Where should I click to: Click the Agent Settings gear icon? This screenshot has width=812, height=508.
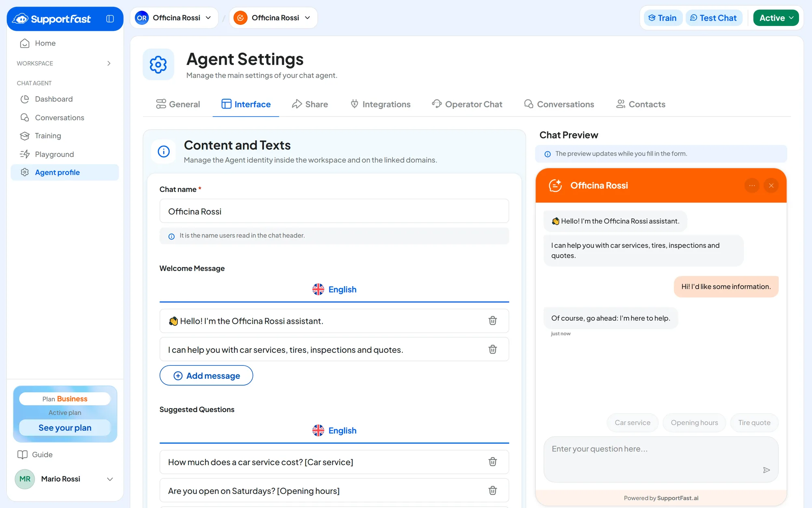coord(158,65)
